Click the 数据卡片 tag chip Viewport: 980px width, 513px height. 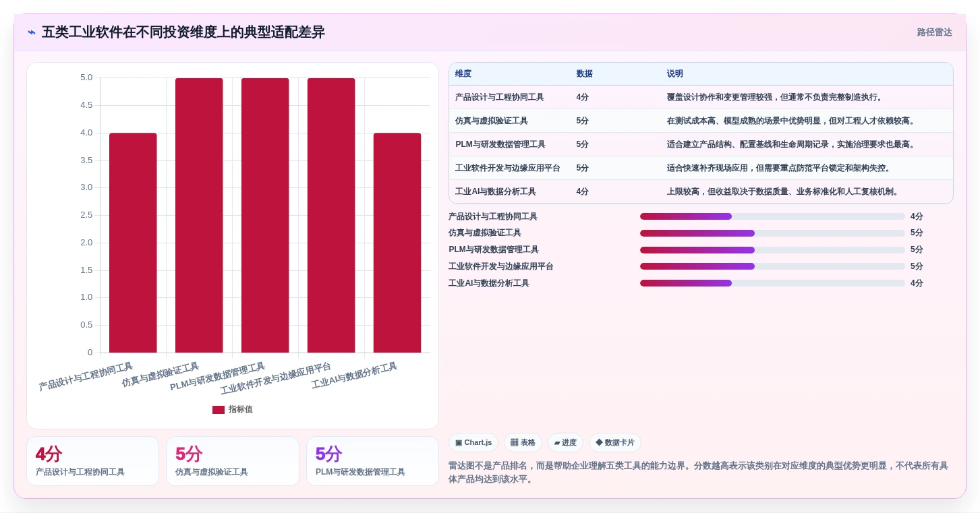coord(615,443)
